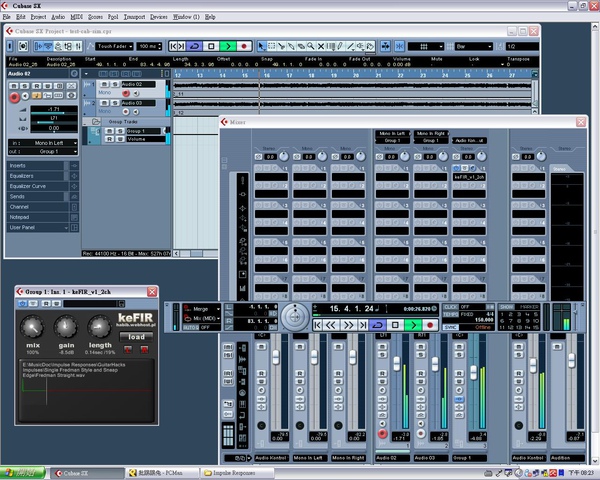Click the mix knob in keFIR plugin

(x=33, y=328)
